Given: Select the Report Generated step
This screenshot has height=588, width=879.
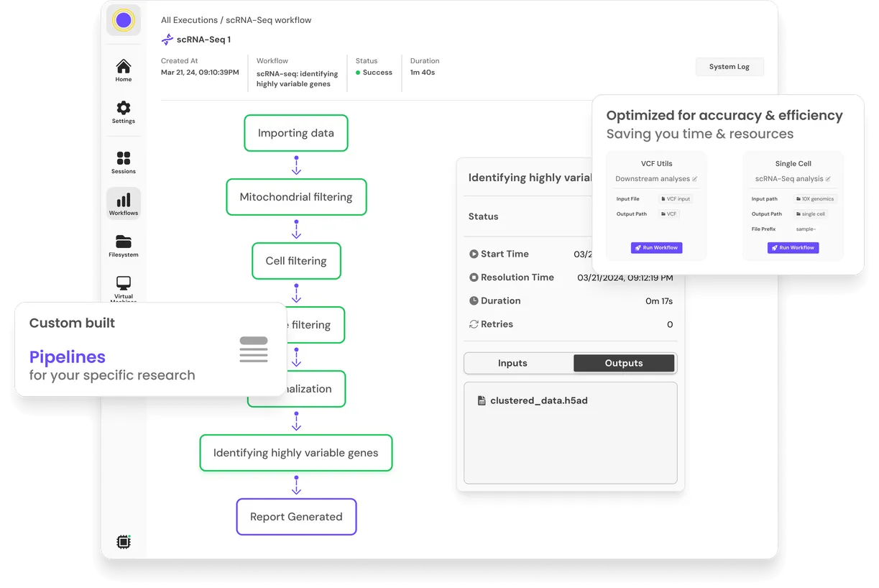Looking at the screenshot, I should pyautogui.click(x=296, y=517).
